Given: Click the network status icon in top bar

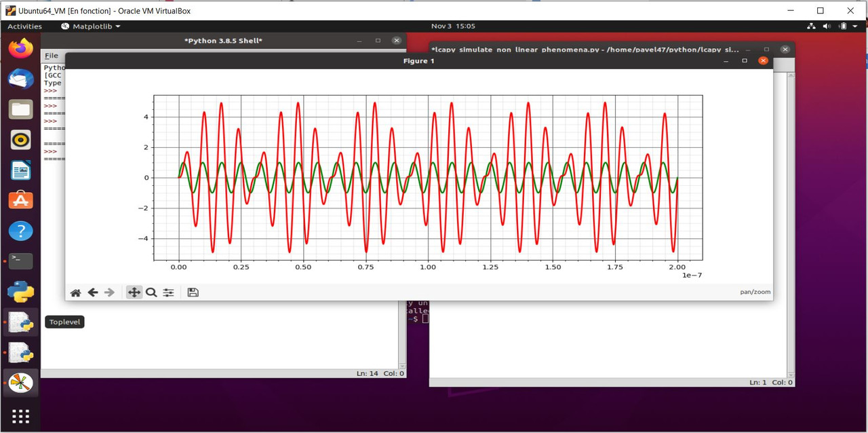Looking at the screenshot, I should click(811, 26).
